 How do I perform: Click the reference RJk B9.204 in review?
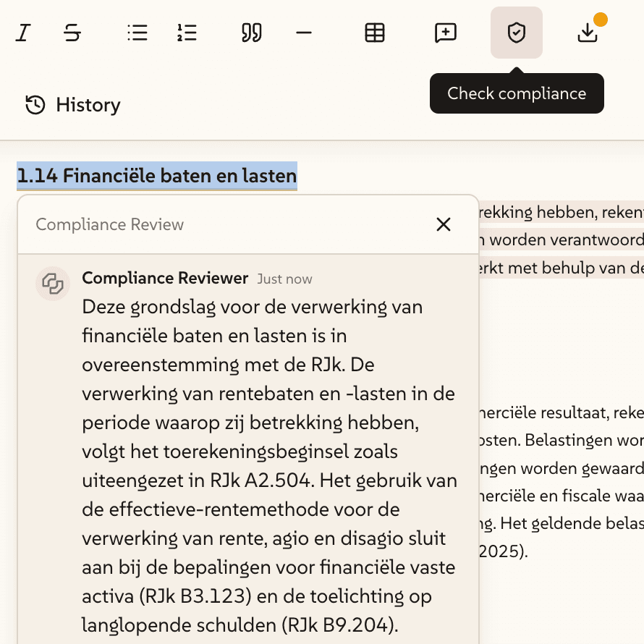(x=339, y=625)
